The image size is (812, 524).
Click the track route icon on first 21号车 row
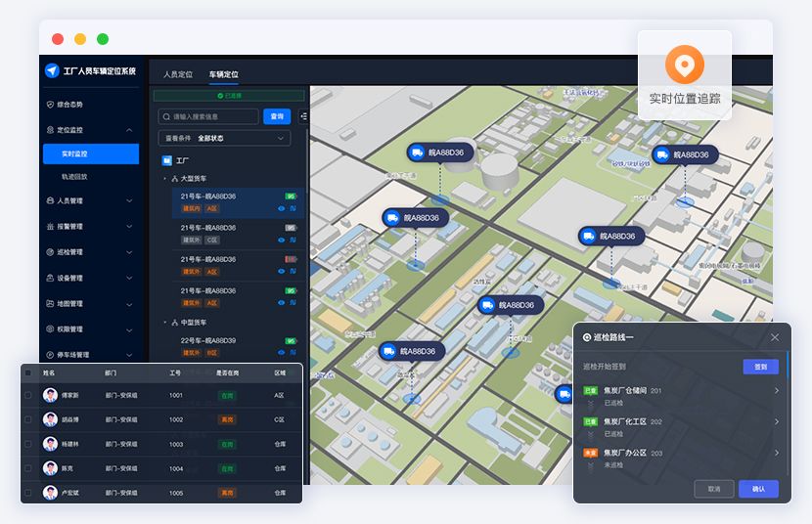293,208
